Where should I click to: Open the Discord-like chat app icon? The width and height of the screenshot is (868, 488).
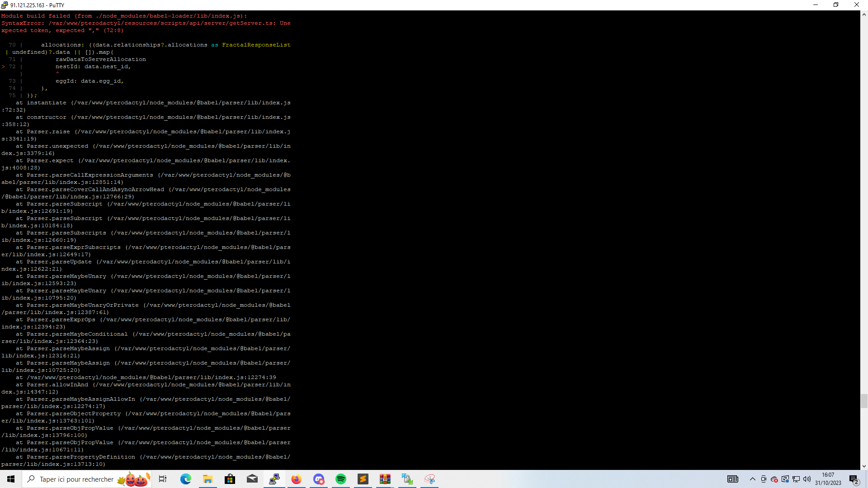coord(319,479)
